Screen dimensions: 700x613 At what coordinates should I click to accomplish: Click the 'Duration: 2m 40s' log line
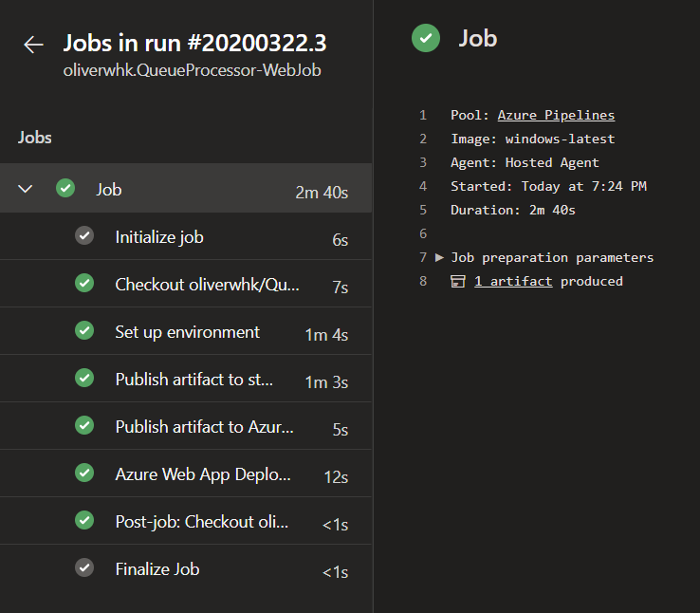tap(513, 210)
